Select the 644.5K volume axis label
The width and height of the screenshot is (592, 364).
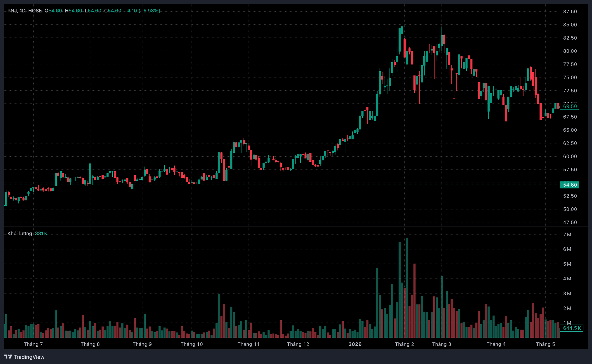[x=571, y=328]
